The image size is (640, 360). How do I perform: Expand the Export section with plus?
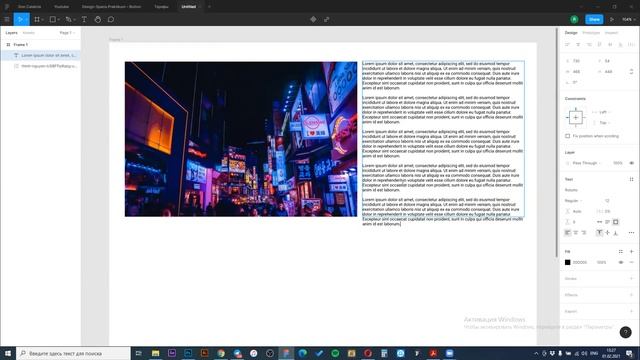click(631, 311)
